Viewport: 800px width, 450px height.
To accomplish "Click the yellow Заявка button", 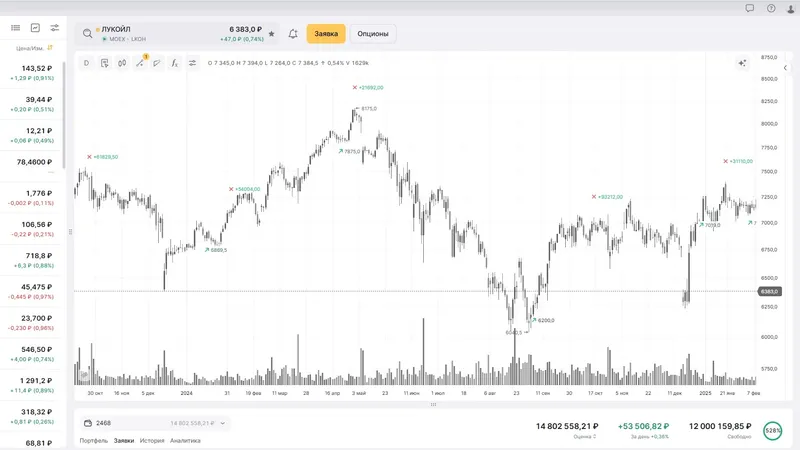I will click(326, 34).
